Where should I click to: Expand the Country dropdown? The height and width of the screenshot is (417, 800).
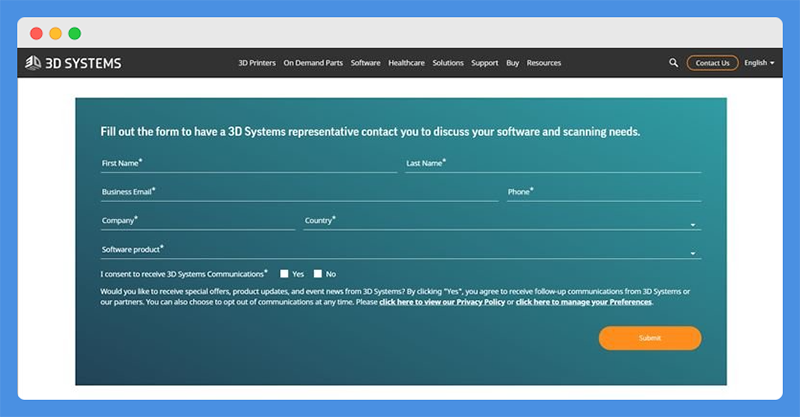tap(502, 221)
